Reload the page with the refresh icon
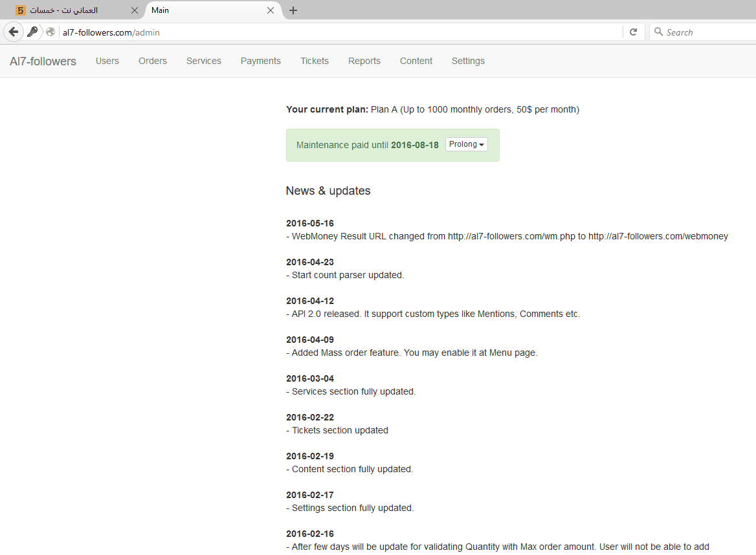The image size is (756, 555). pos(634,32)
